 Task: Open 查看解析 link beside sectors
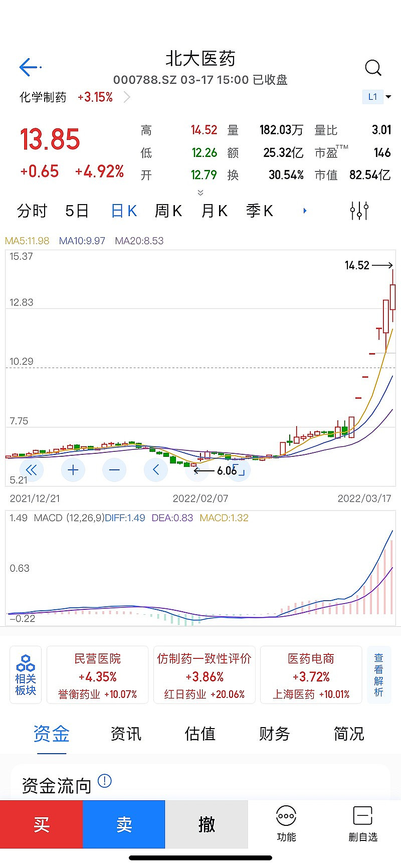(379, 675)
